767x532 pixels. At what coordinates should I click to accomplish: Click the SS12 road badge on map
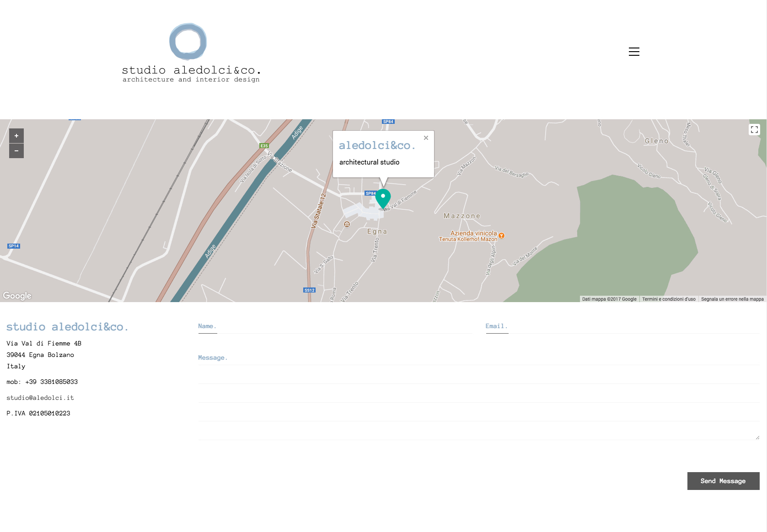(x=310, y=290)
